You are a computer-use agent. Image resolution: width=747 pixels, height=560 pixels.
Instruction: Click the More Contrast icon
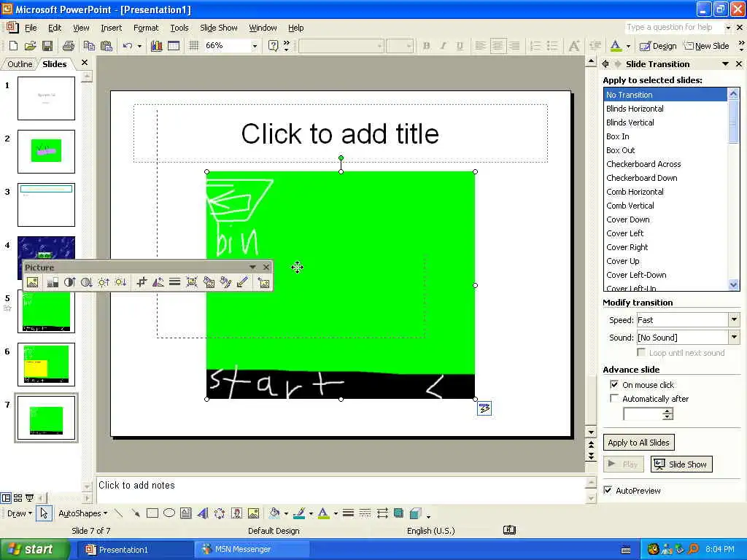click(x=69, y=282)
